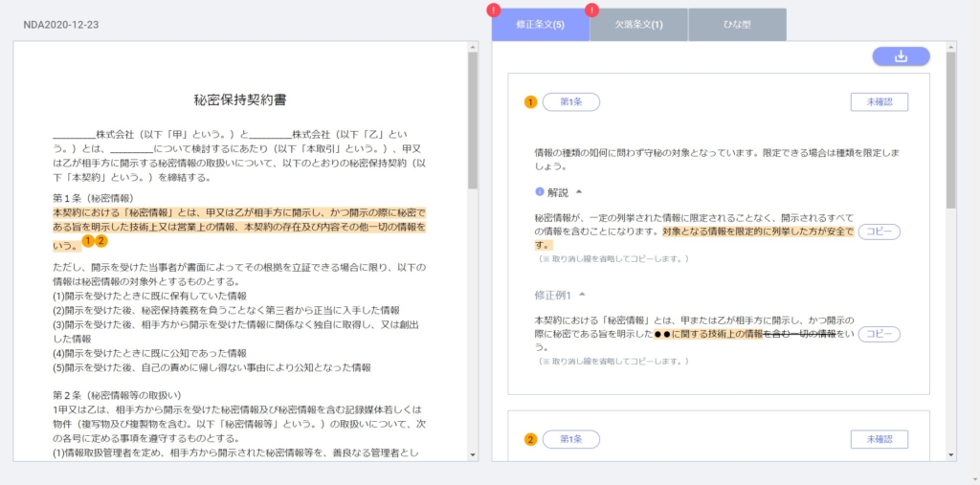980x485 pixels.
Task: Click right panel scrollbar thumb
Action: click(950, 130)
